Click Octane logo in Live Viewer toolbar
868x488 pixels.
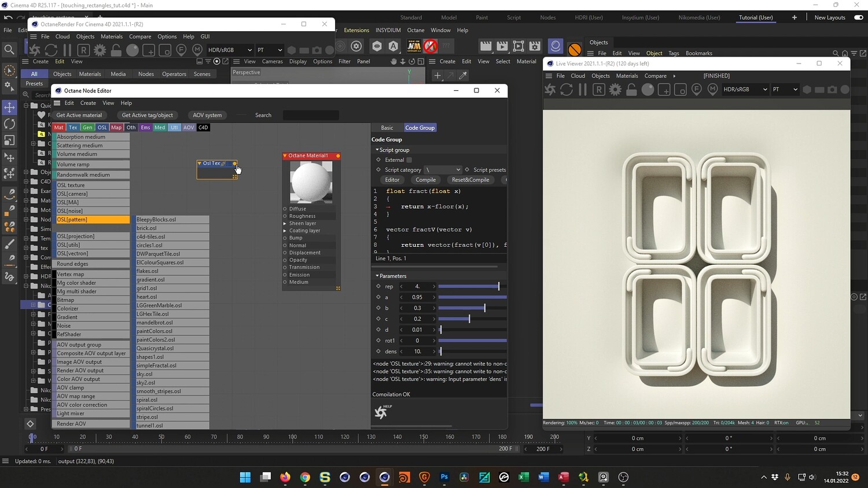tap(550, 90)
